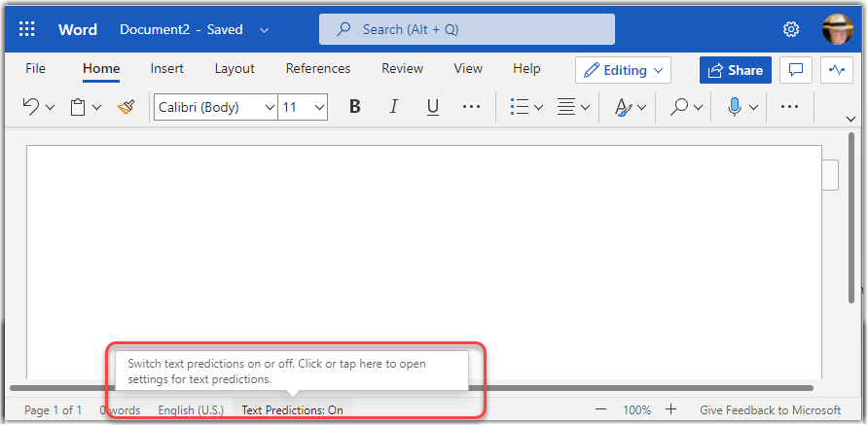Click the blue Share button
Viewport: 868px width, 425px height.
click(x=735, y=70)
